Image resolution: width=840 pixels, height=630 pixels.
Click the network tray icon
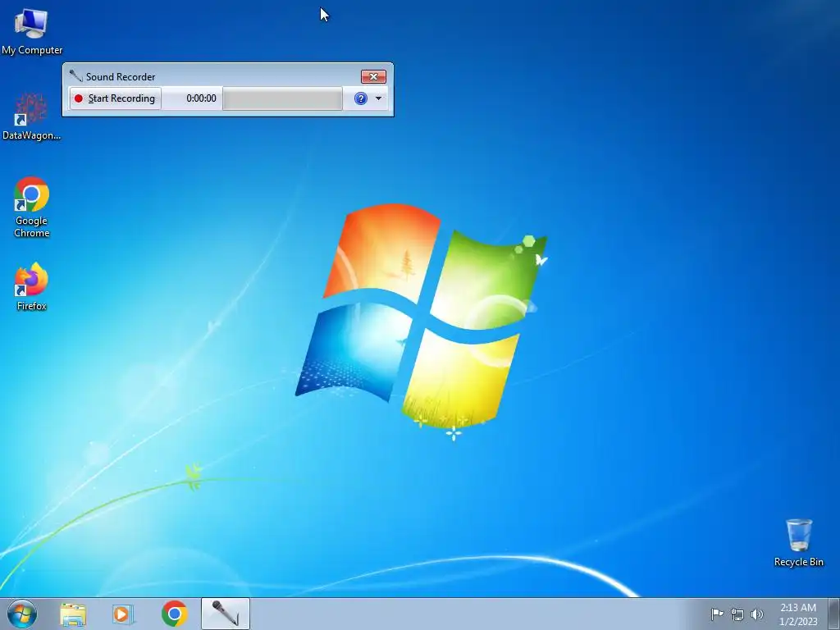click(737, 614)
